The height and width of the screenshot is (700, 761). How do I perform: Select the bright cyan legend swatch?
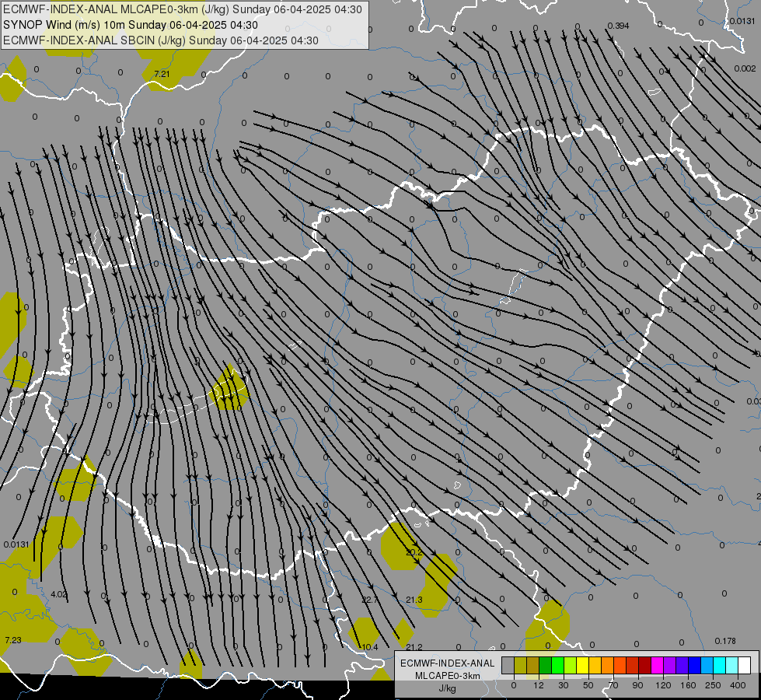tap(719, 666)
